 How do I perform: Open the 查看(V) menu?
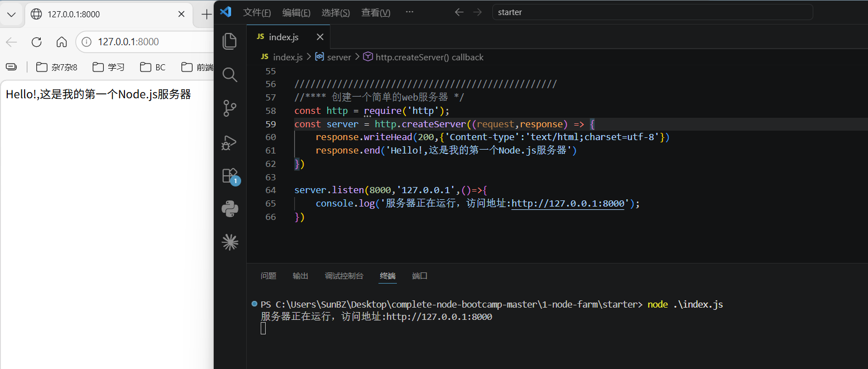coord(376,12)
